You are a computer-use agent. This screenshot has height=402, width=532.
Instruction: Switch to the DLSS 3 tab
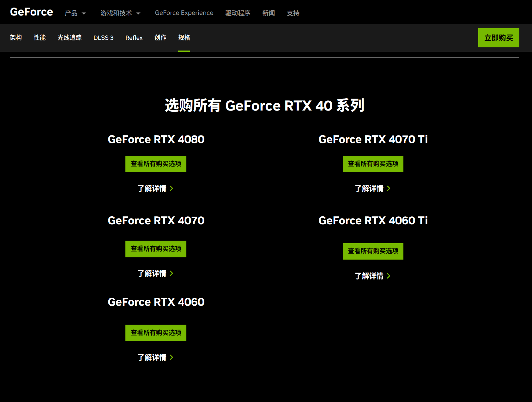pyautogui.click(x=103, y=38)
